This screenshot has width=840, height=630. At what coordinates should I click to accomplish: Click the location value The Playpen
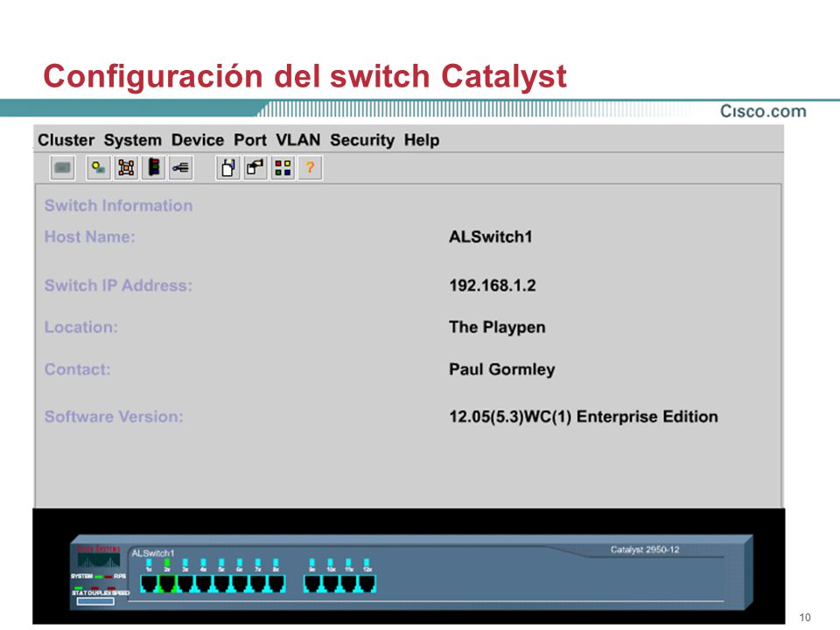497,326
